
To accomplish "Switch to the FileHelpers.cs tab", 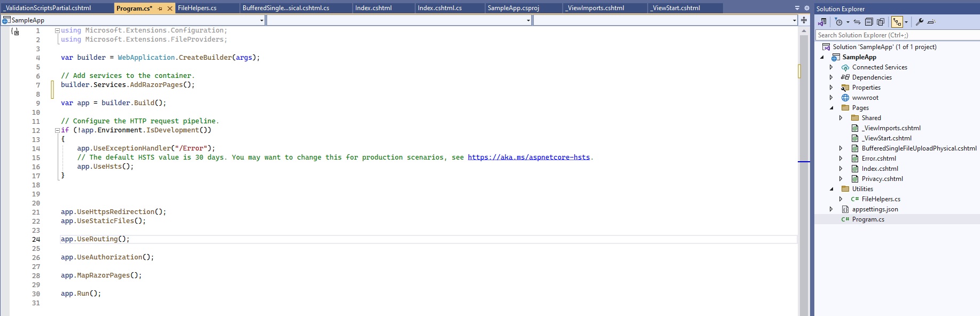I will click(x=197, y=8).
